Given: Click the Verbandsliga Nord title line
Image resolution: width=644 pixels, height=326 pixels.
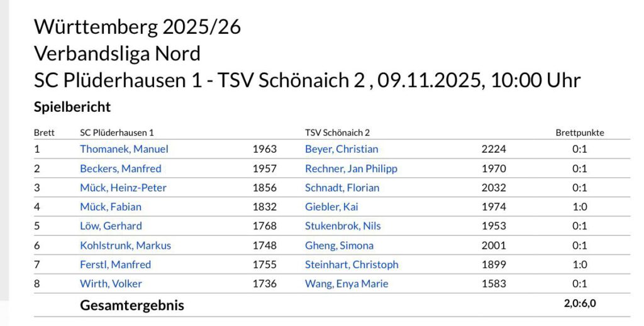Looking at the screenshot, I should pos(117,53).
